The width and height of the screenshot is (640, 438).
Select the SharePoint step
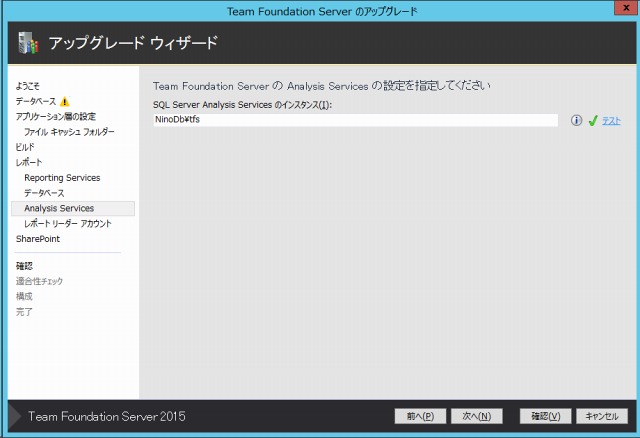[38, 239]
